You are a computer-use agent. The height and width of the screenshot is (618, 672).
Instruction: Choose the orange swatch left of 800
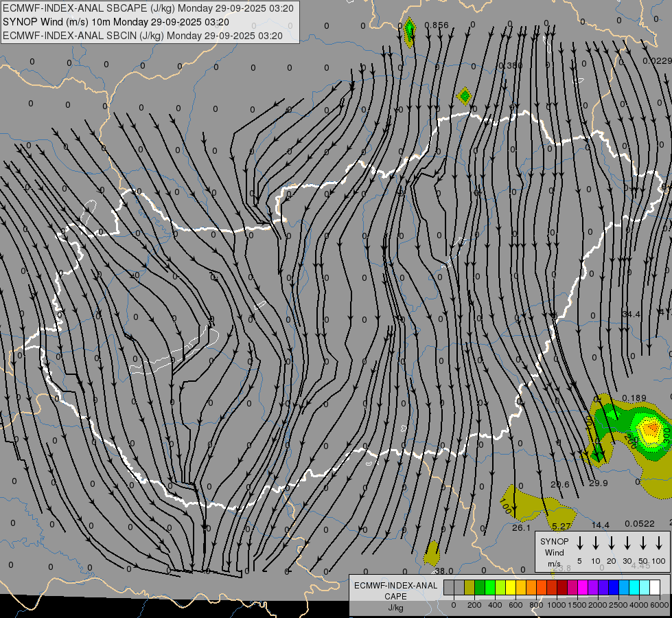(x=531, y=588)
